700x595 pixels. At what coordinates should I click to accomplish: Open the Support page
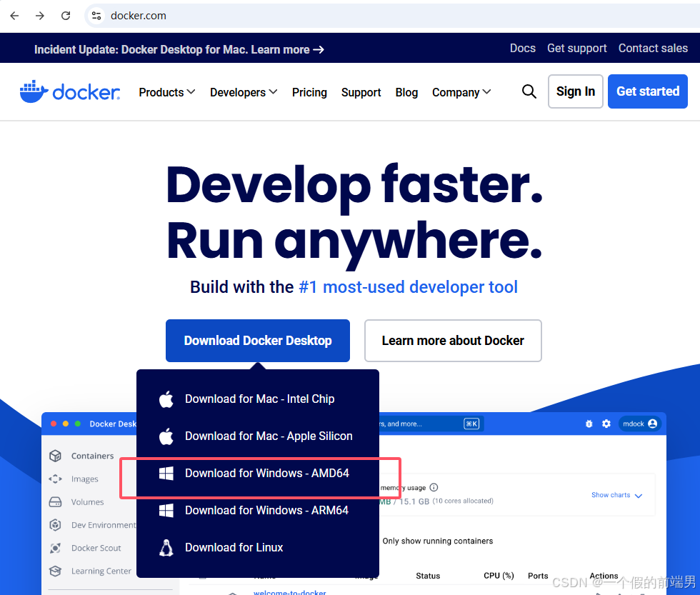[361, 92]
